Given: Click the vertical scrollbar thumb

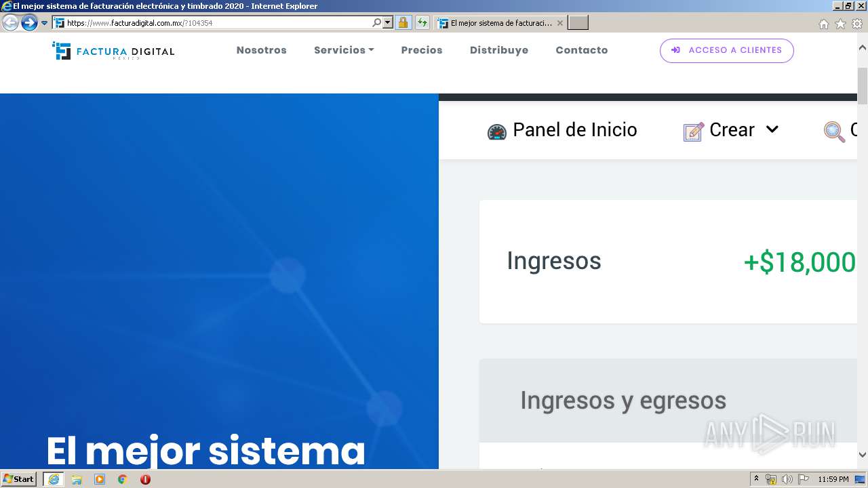Looking at the screenshot, I should (x=863, y=86).
